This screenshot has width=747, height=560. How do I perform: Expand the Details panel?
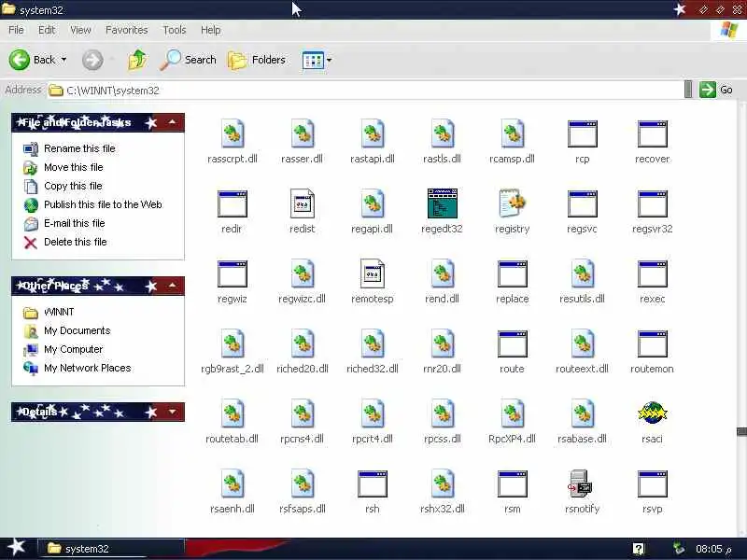coord(172,412)
